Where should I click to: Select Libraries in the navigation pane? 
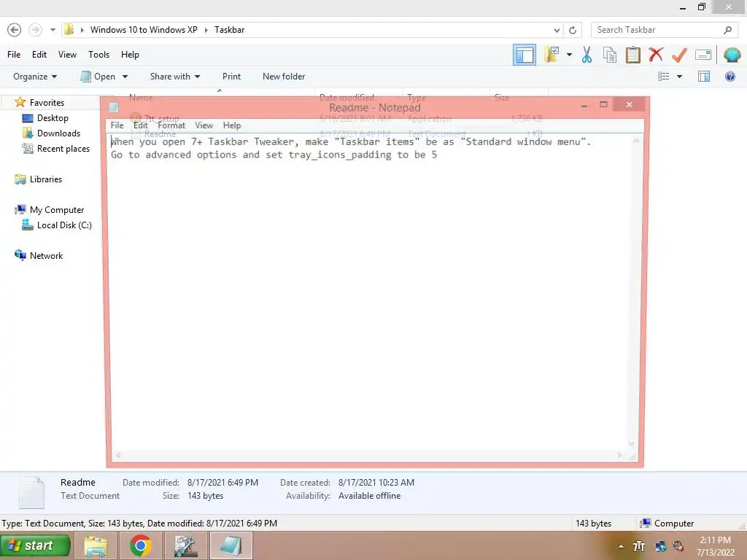point(46,179)
